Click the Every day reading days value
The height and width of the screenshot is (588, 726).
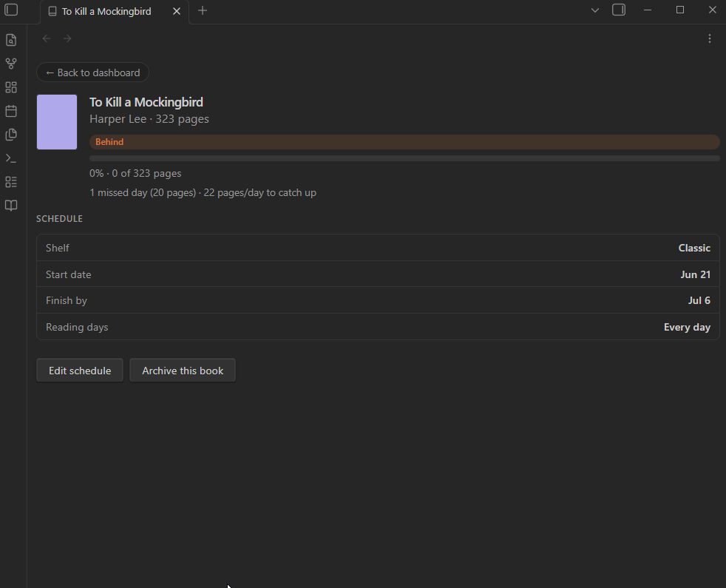[687, 327]
